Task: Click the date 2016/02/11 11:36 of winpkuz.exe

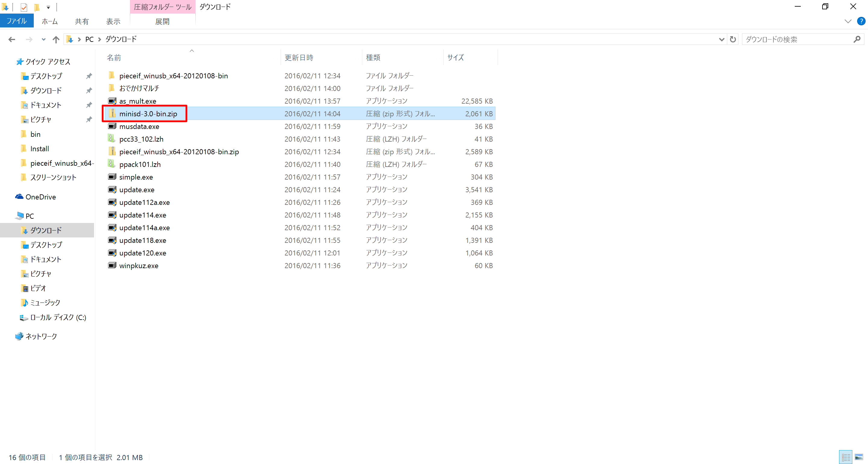Action: [312, 265]
